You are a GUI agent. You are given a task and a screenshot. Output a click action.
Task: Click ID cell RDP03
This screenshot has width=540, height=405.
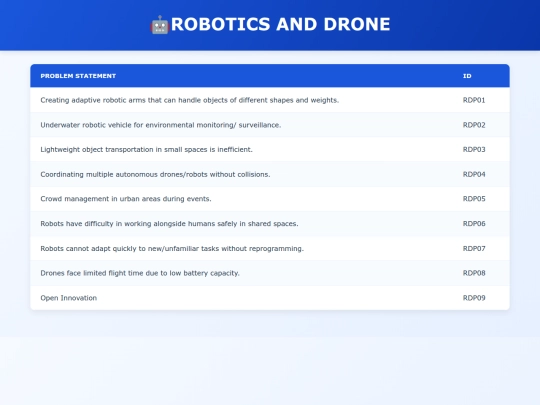(x=474, y=149)
